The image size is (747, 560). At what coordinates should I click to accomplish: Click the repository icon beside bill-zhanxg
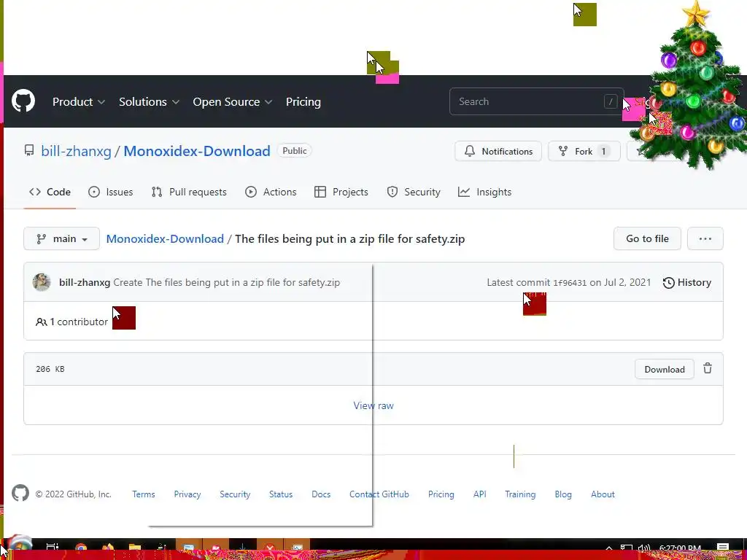tap(29, 151)
